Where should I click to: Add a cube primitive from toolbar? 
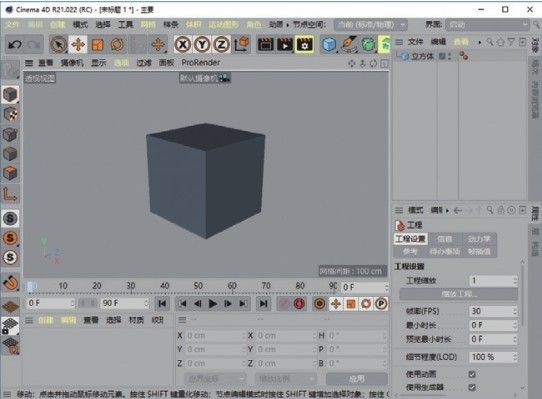coord(329,44)
